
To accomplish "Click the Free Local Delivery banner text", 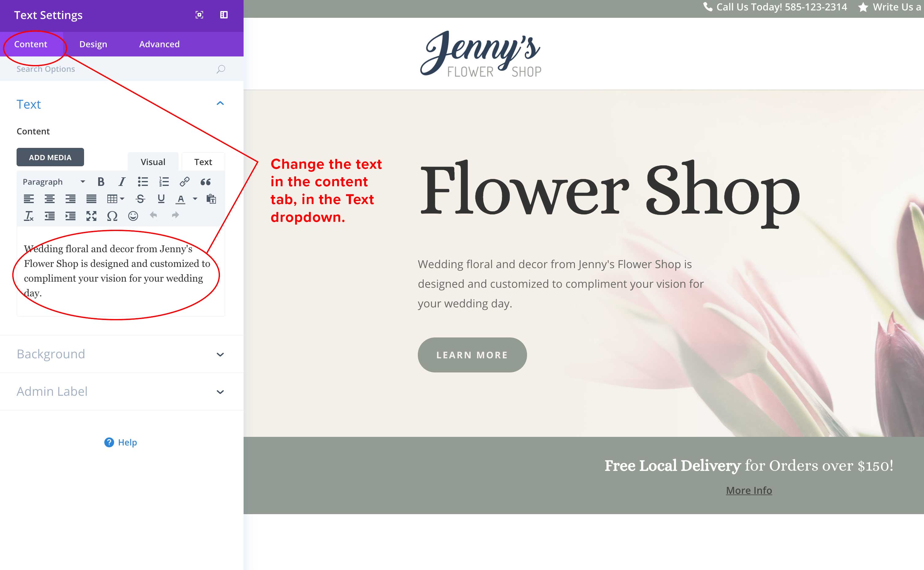I will (x=749, y=466).
